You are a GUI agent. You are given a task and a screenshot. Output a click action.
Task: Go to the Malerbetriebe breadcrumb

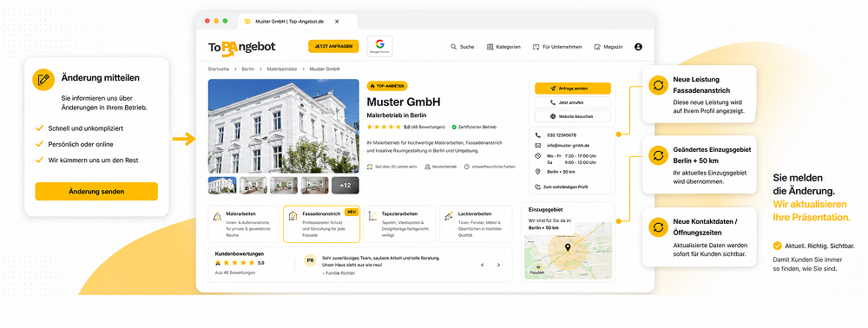282,69
